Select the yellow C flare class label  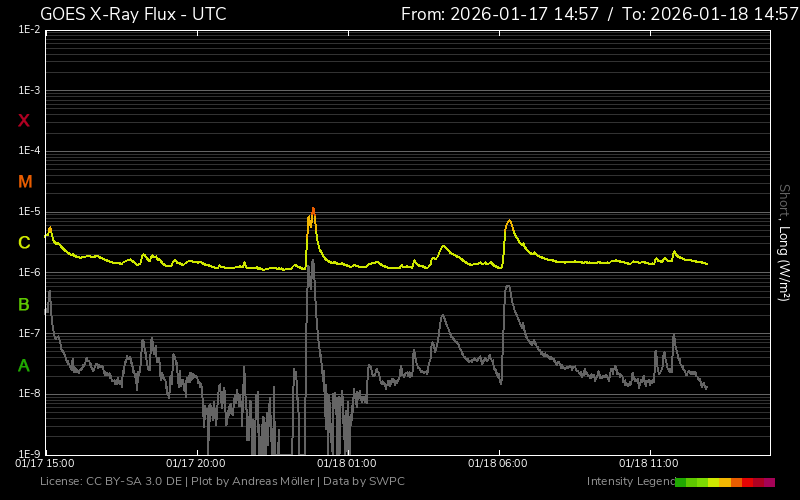click(x=25, y=243)
